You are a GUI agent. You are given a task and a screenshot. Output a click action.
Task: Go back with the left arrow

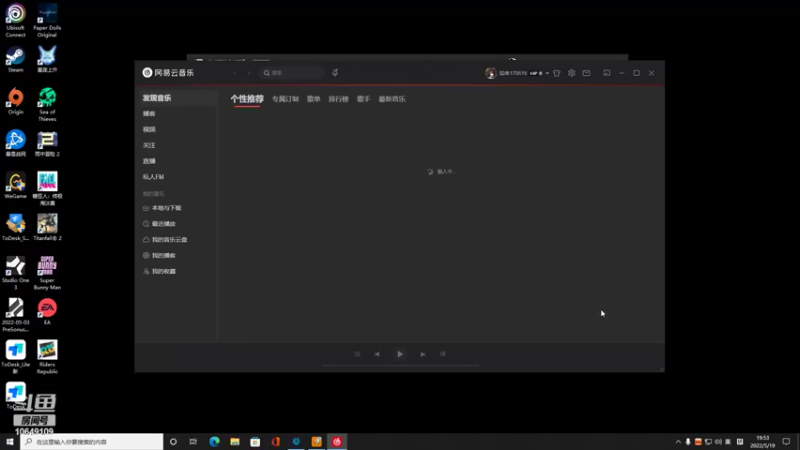click(235, 73)
